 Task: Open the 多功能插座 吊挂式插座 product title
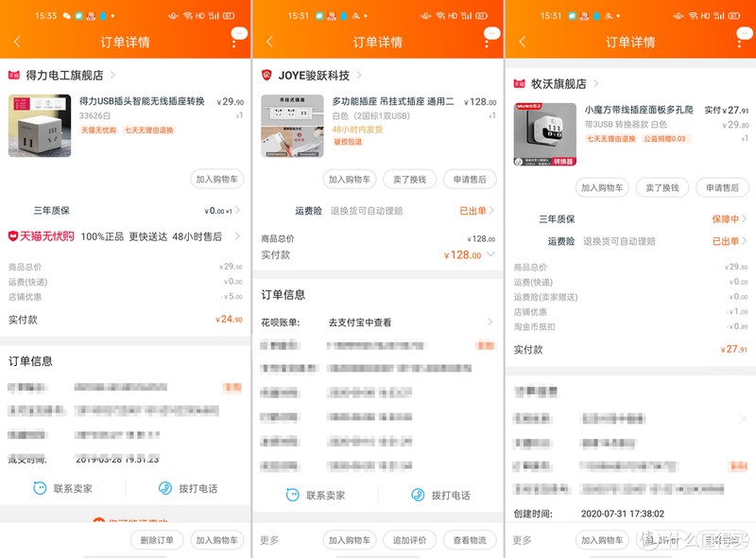pos(393,101)
